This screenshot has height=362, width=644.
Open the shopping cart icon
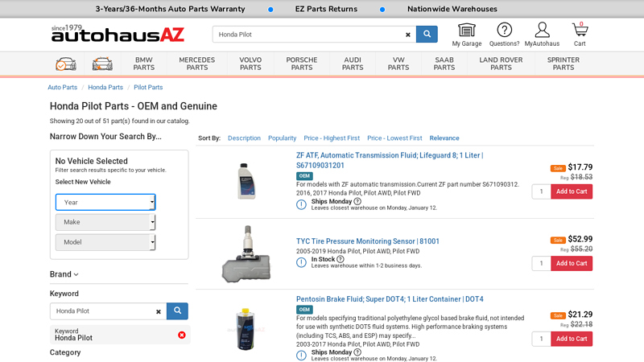point(580,31)
